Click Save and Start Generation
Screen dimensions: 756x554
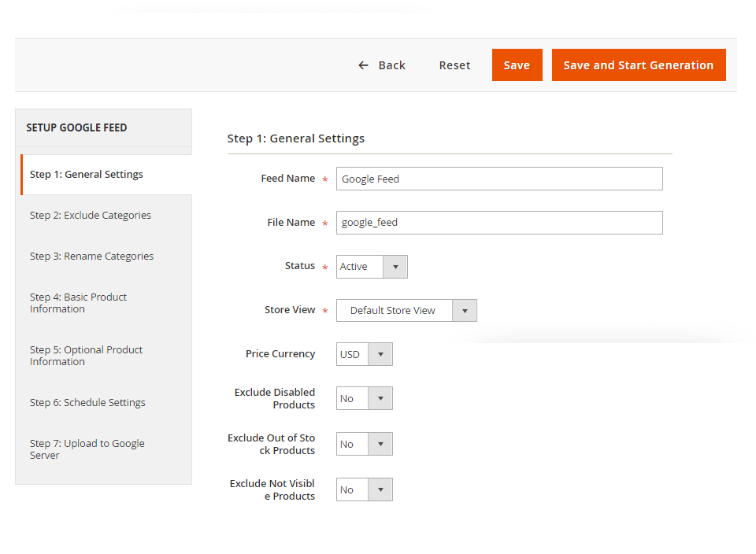pyautogui.click(x=639, y=65)
